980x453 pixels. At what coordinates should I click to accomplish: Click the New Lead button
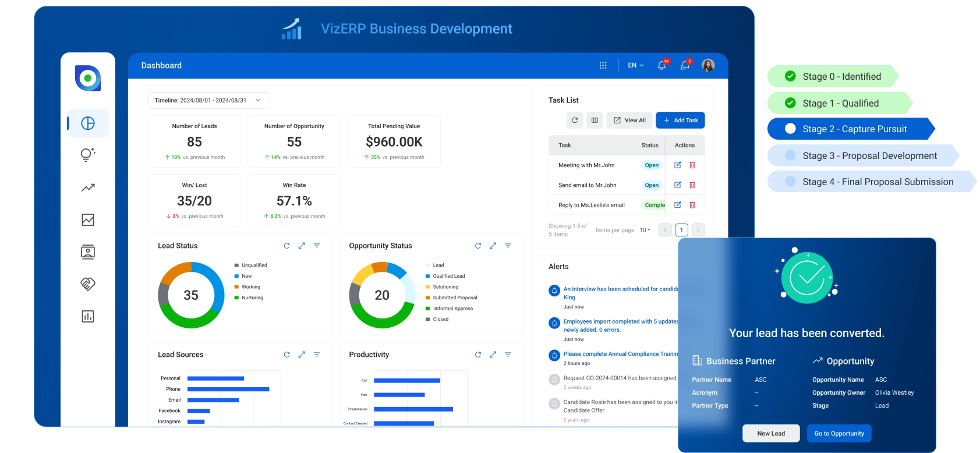771,433
